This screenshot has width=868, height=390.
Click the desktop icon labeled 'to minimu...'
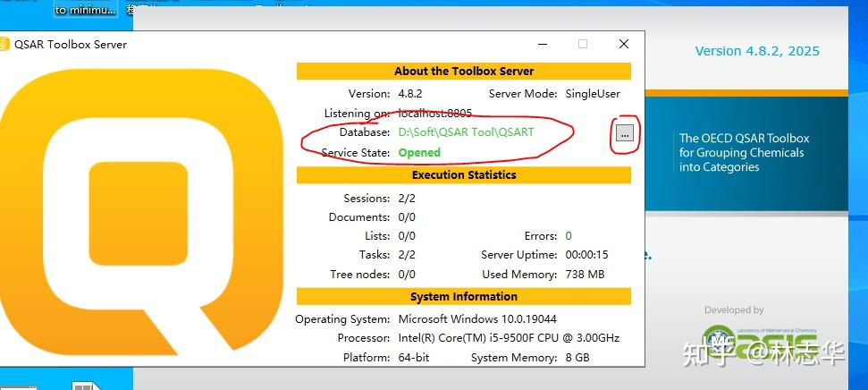pos(86,10)
